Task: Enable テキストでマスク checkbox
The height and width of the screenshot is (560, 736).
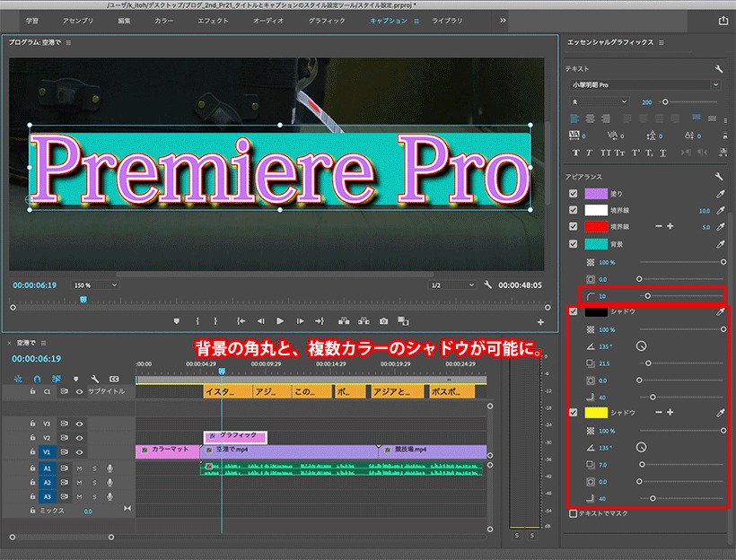Action: point(573,513)
